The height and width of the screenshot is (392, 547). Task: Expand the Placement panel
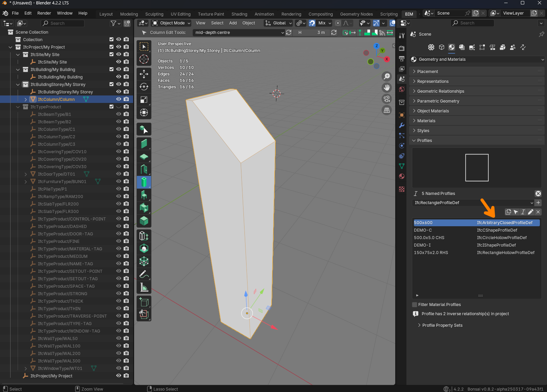(477, 72)
